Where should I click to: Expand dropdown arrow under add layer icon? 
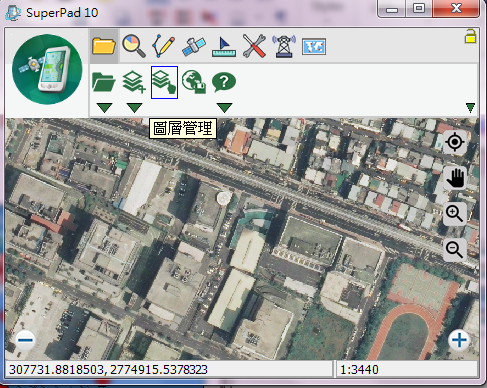click(134, 108)
